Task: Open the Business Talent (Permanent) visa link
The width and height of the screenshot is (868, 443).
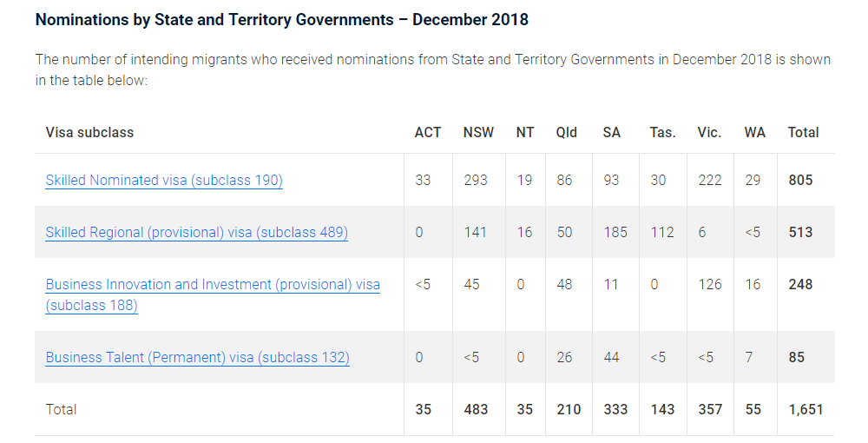Action: pyautogui.click(x=197, y=358)
